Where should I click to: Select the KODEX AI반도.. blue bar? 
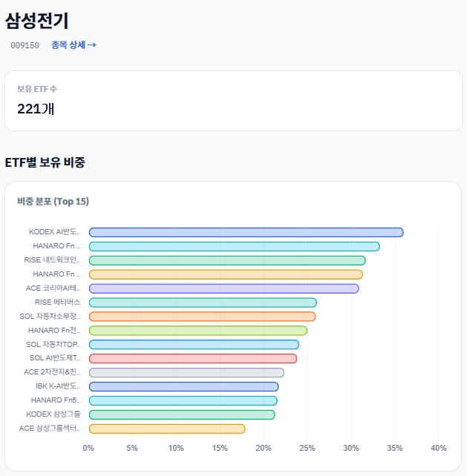246,233
